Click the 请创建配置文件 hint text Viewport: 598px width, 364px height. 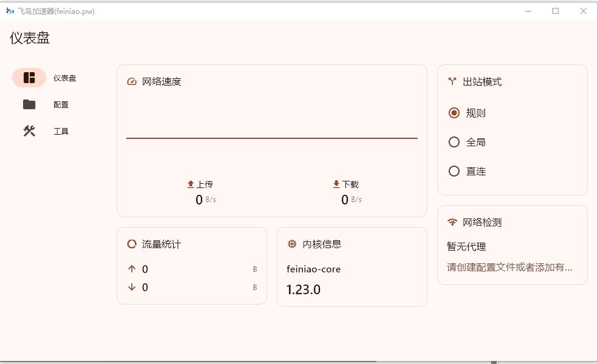[x=509, y=267]
